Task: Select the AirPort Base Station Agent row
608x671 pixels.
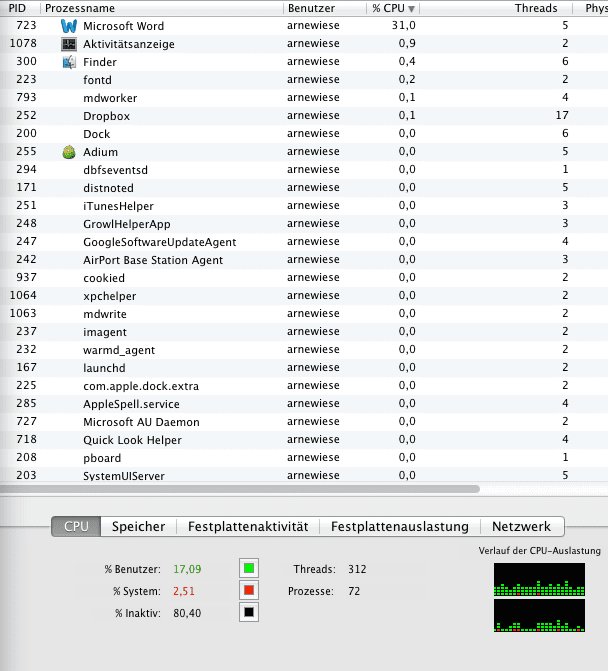Action: click(304, 260)
